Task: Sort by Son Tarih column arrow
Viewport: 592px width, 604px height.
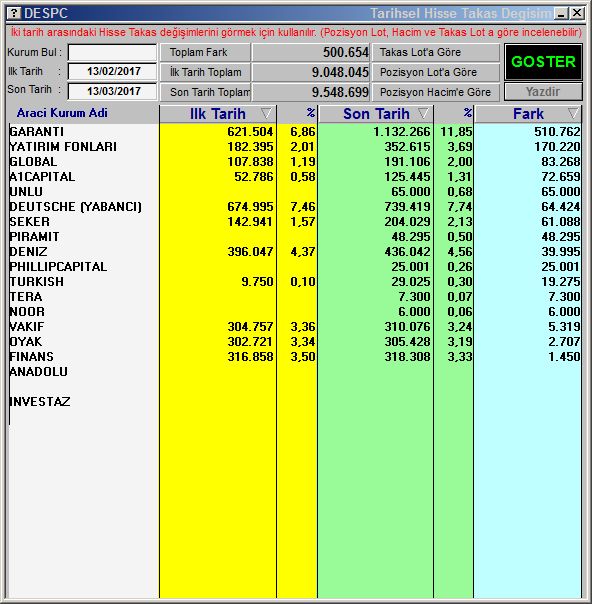Action: click(423, 113)
